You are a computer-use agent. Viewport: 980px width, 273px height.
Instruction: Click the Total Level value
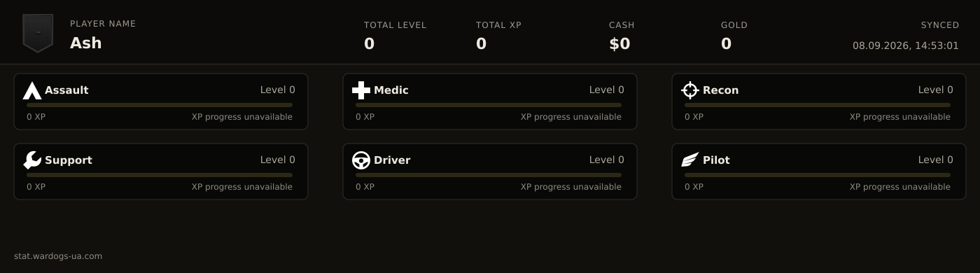pos(369,44)
